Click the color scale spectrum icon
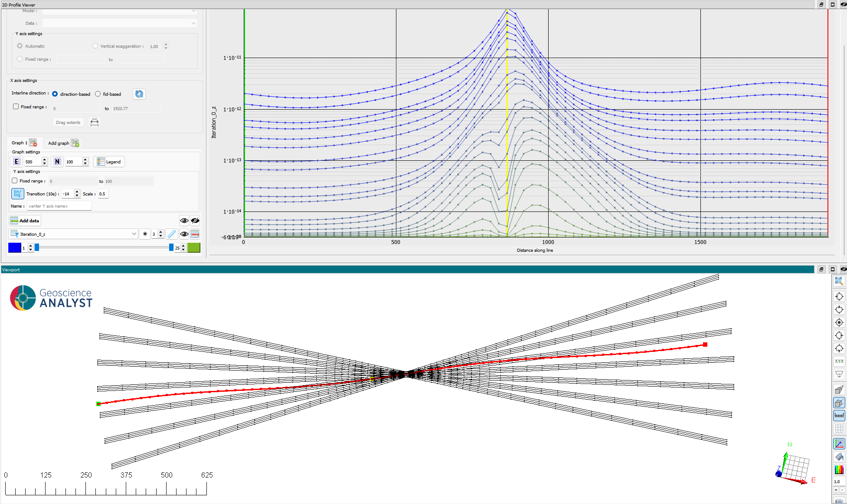Image resolution: width=847 pixels, height=504 pixels. 839,469
